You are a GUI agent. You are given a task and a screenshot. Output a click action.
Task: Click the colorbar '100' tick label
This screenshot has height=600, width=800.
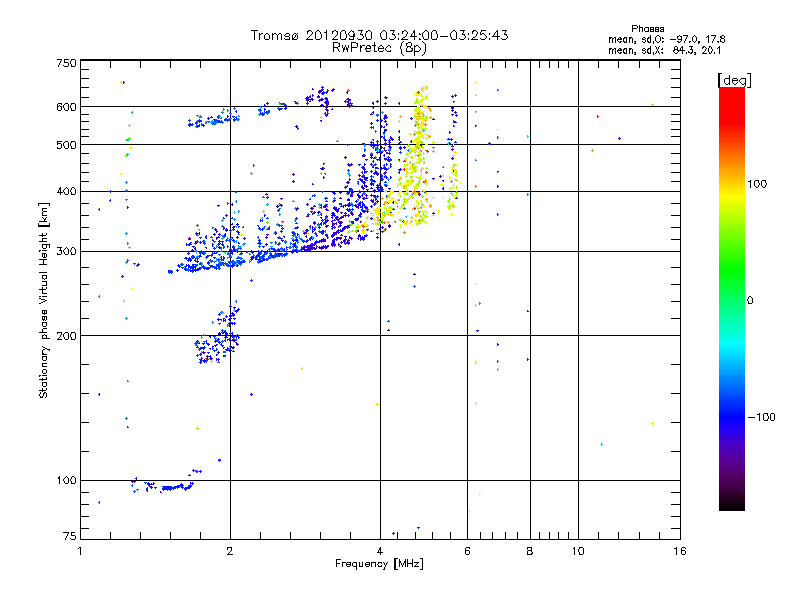tap(757, 184)
